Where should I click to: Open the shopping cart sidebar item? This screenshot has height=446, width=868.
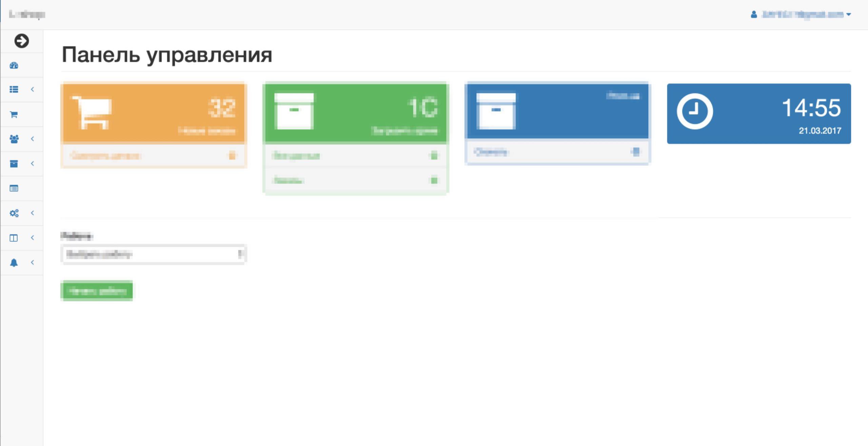pos(14,115)
